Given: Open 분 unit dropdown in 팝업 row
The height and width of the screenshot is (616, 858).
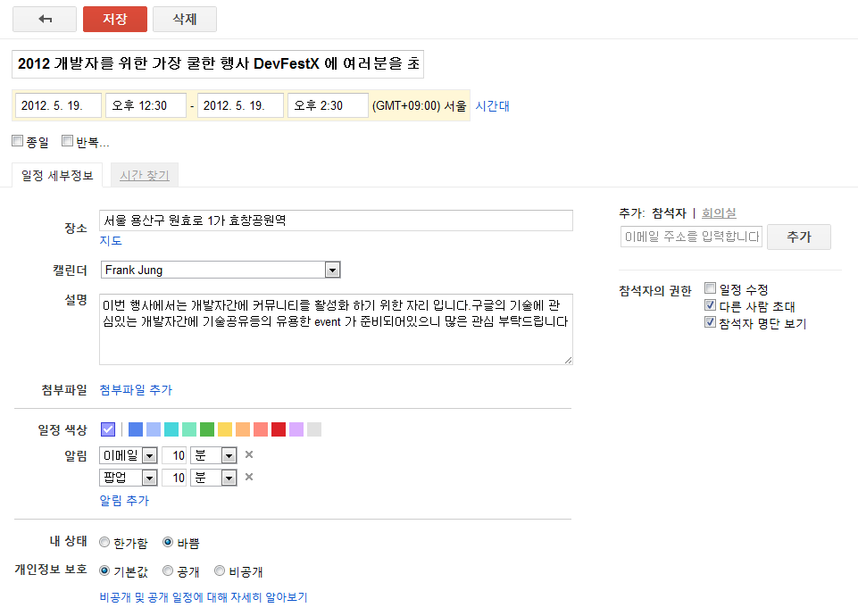Looking at the screenshot, I should (x=214, y=478).
